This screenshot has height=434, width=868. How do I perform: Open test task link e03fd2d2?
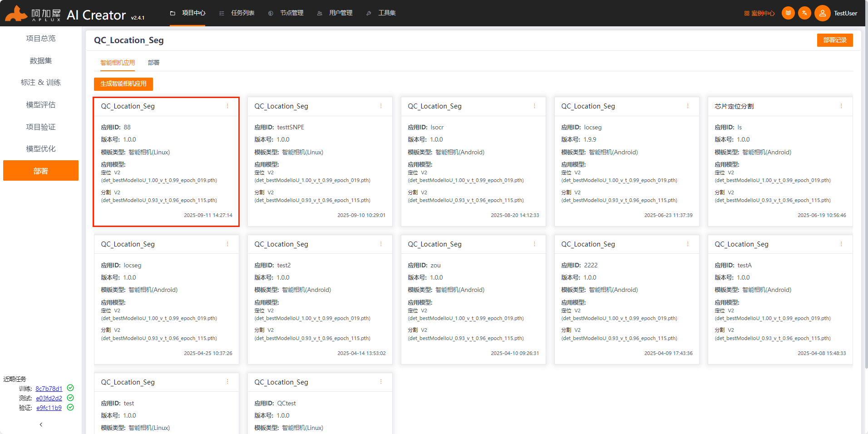click(x=49, y=398)
